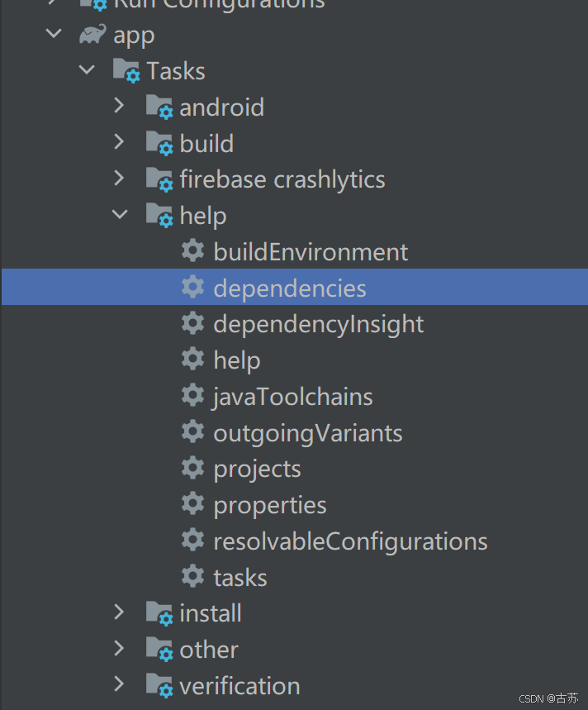Viewport: 588px width, 710px height.
Task: Select the outgoingVariants task icon
Action: coord(192,431)
